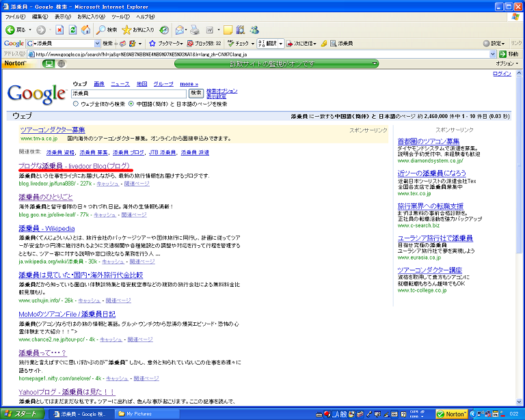525x420 pixels.
Task: Open the Mail envelope toolbar icon
Action: (x=180, y=30)
